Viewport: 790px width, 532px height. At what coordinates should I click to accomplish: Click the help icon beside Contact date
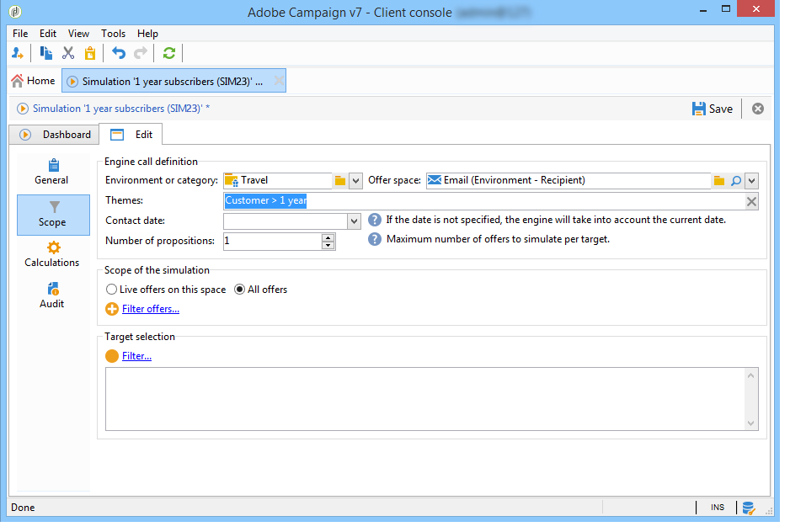[x=374, y=221]
